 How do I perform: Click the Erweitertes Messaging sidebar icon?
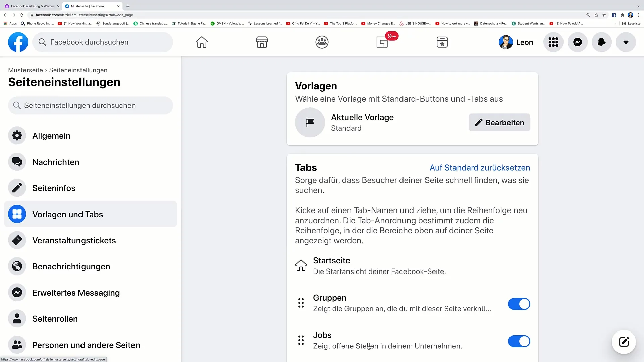click(17, 293)
